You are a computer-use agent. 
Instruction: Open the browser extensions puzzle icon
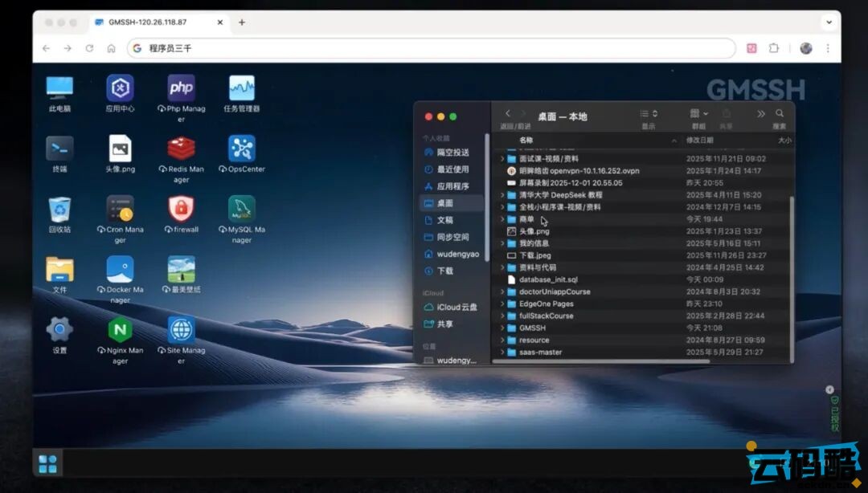pyautogui.click(x=774, y=48)
